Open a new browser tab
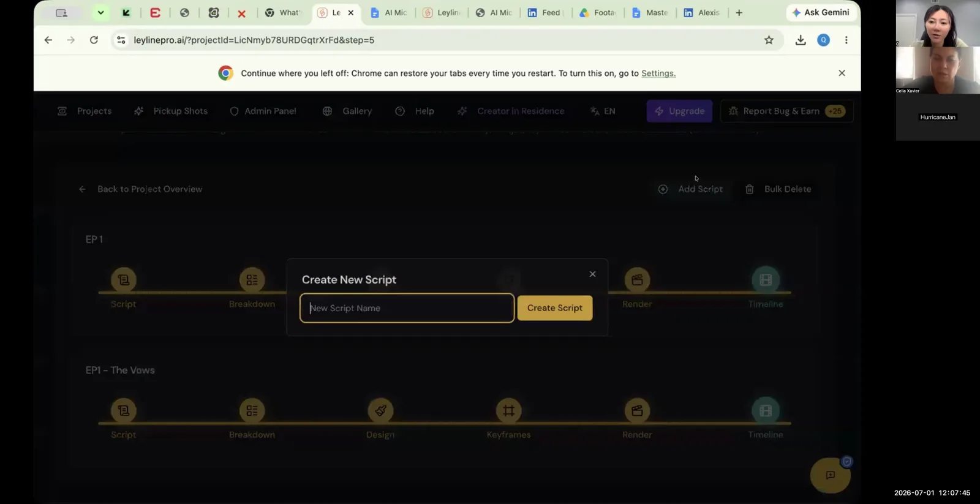The width and height of the screenshot is (980, 504). point(739,12)
